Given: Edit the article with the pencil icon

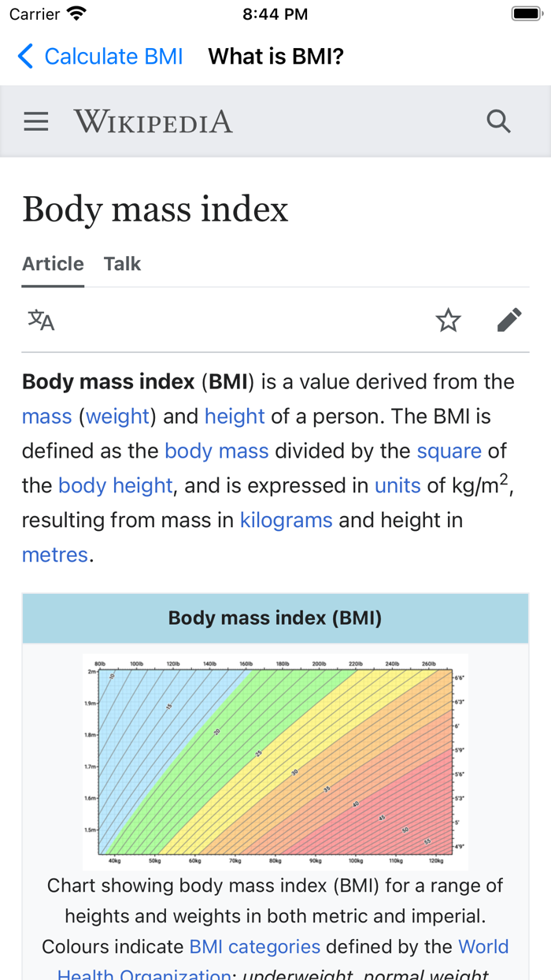Looking at the screenshot, I should pos(509,319).
